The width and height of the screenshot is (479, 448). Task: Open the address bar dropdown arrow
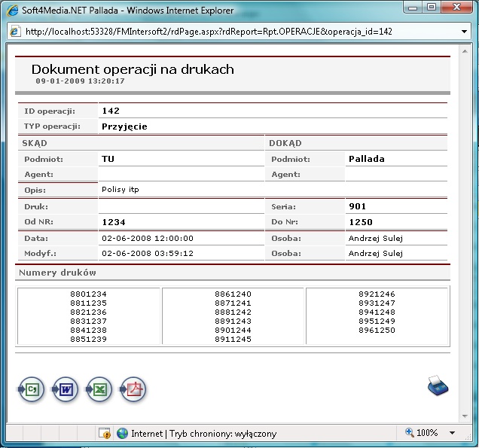click(x=464, y=32)
